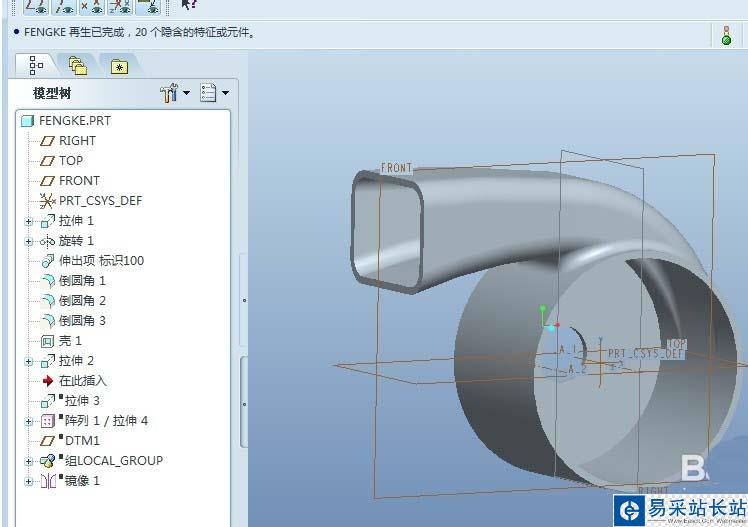The image size is (748, 527).
Task: Toggle coordinate system display in top toolbar
Action: pos(120,6)
